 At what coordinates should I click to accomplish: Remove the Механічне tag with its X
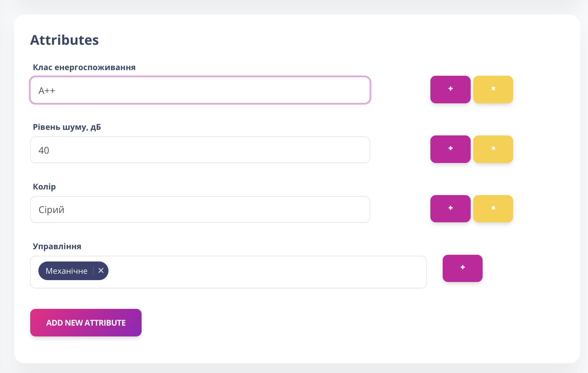click(101, 271)
